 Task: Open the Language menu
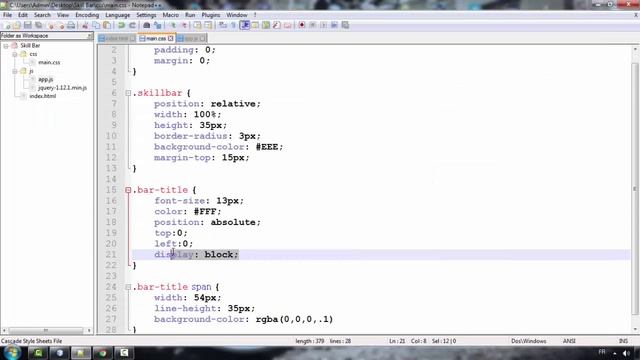point(118,15)
